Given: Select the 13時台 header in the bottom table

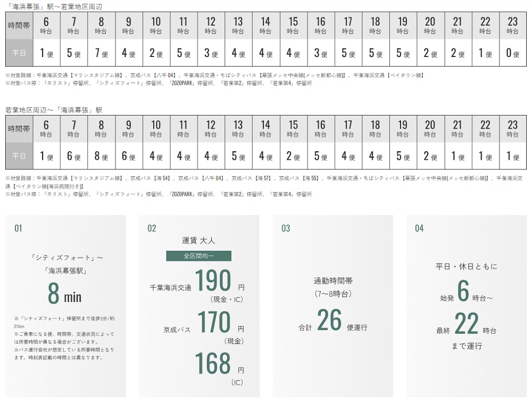Looking at the screenshot, I should tap(238, 129).
